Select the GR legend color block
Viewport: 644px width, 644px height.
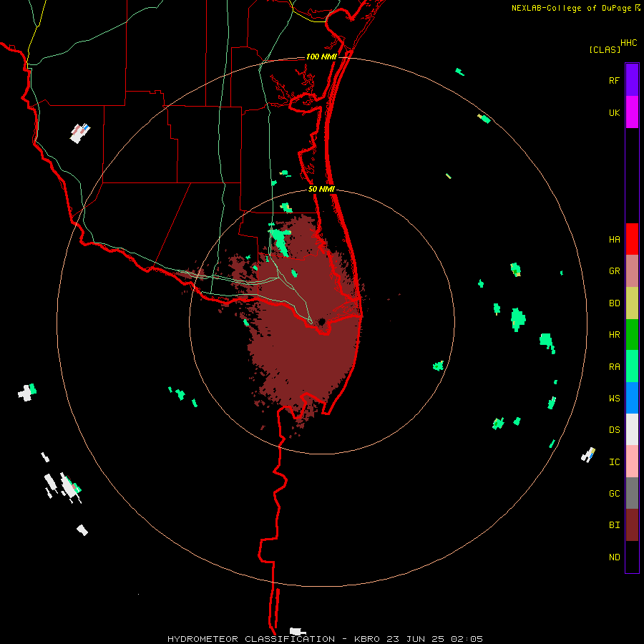tap(632, 271)
